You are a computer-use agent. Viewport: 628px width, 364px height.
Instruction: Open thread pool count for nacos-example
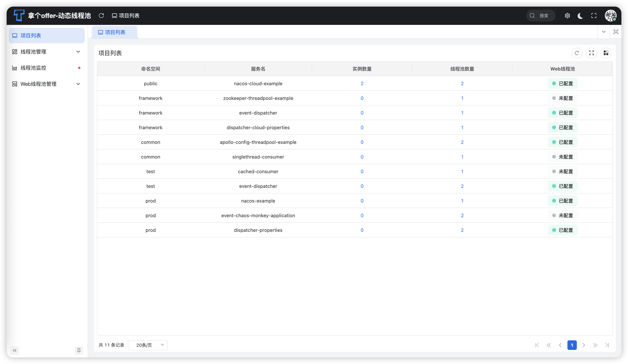pos(462,201)
